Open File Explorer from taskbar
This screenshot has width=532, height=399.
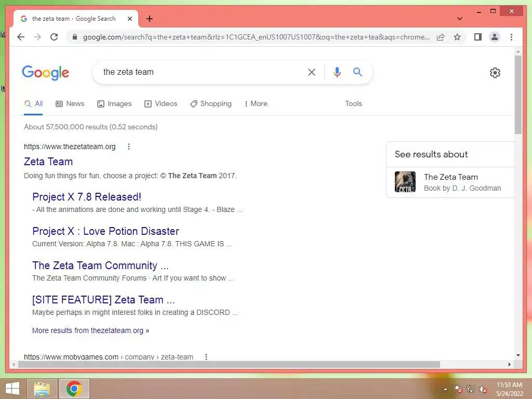click(42, 389)
